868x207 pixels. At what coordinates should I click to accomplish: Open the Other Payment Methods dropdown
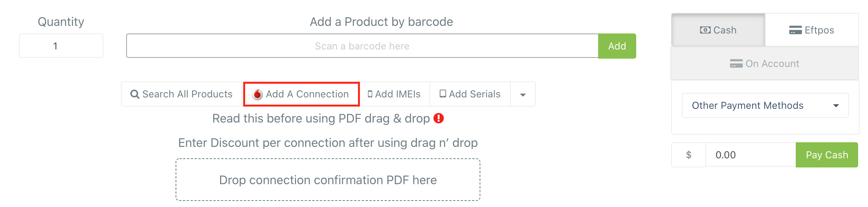pos(765,105)
